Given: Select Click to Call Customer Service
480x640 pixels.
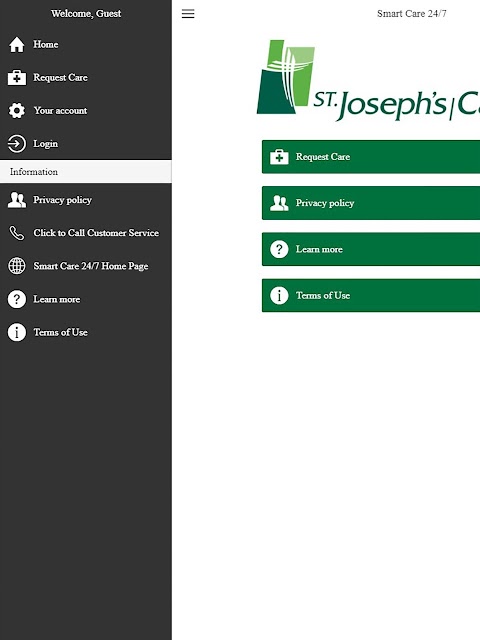Looking at the screenshot, I should tap(86, 233).
